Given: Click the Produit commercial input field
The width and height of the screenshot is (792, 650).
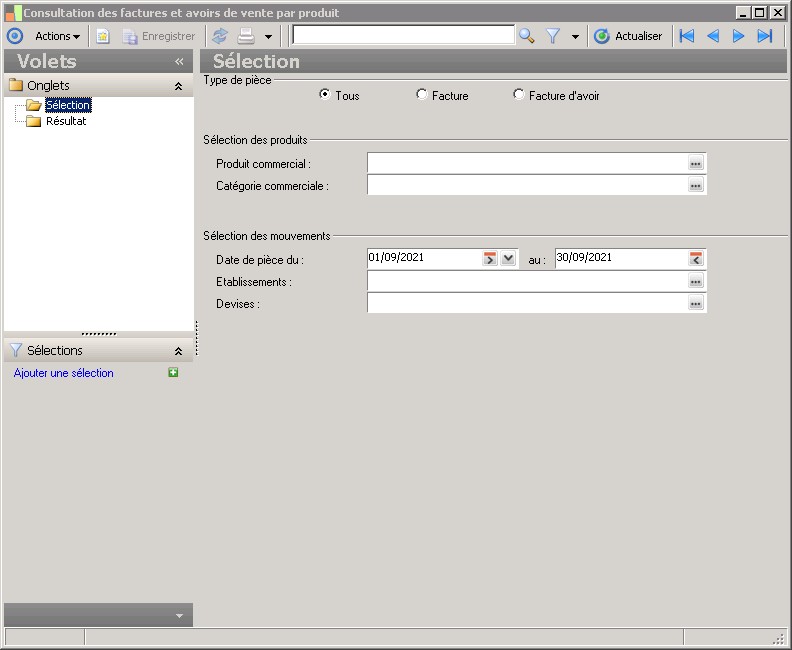Looking at the screenshot, I should pos(527,164).
